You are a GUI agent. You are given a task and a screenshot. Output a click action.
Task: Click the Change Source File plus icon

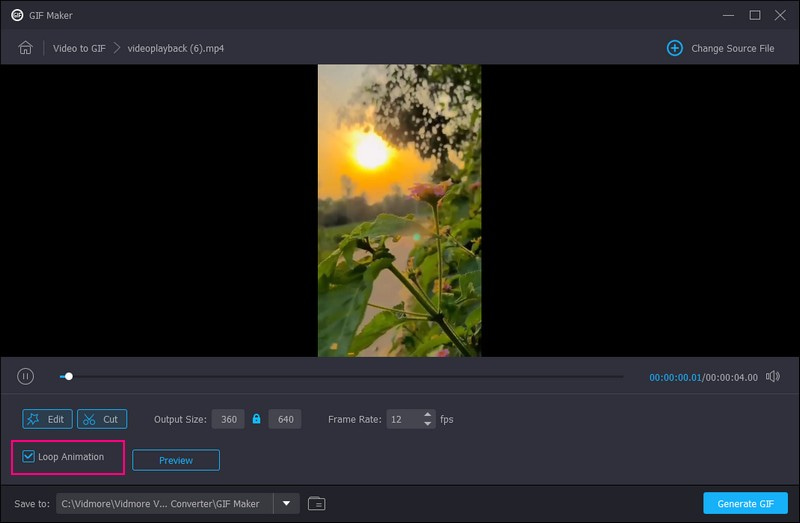(x=675, y=48)
